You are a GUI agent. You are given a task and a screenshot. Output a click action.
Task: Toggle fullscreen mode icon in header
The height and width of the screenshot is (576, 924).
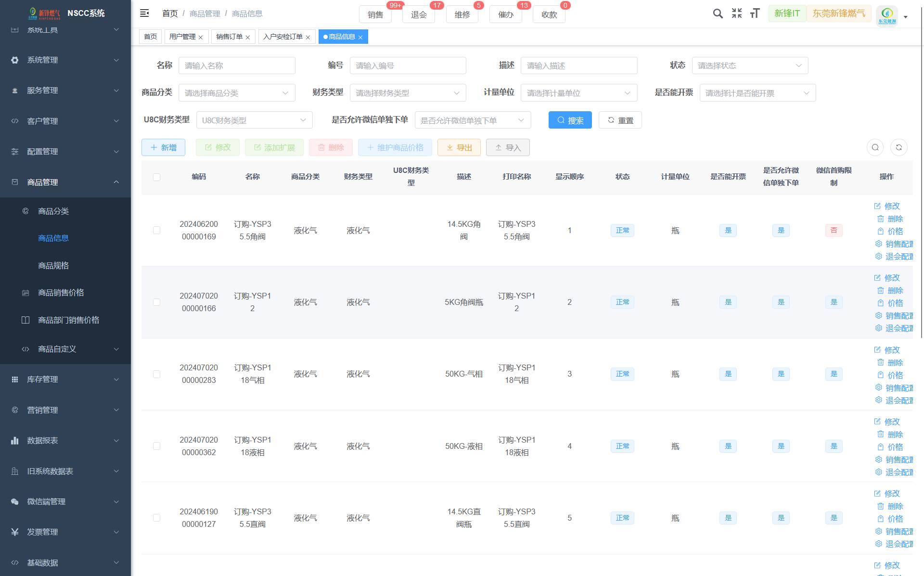tap(737, 13)
